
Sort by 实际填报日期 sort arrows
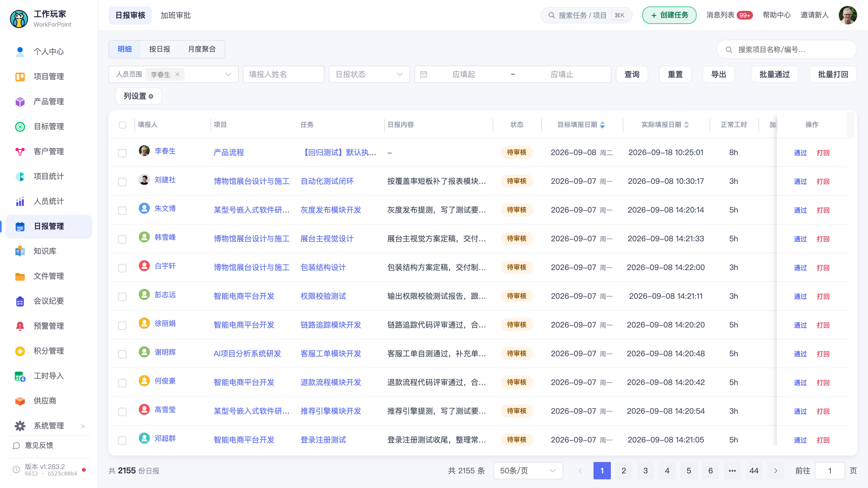pyautogui.click(x=686, y=125)
